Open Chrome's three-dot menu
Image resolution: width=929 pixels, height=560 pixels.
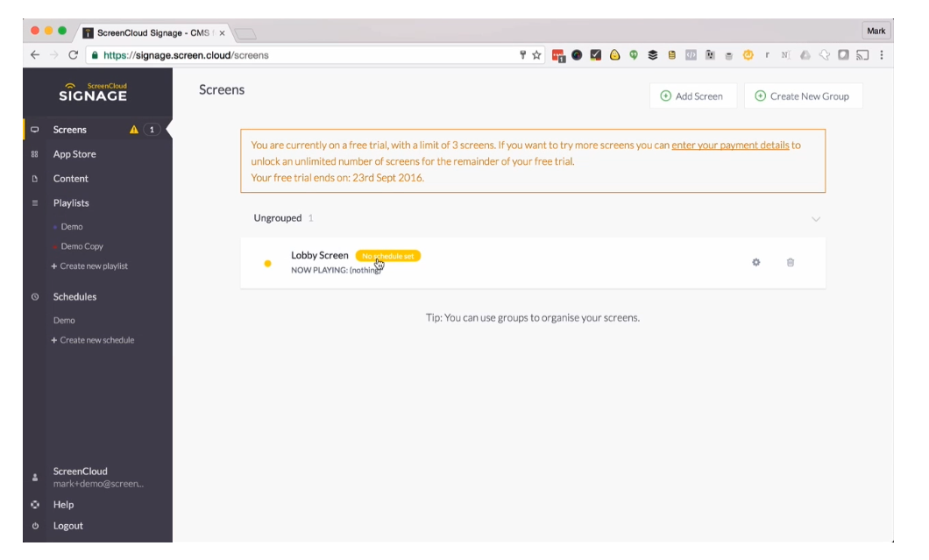(881, 55)
